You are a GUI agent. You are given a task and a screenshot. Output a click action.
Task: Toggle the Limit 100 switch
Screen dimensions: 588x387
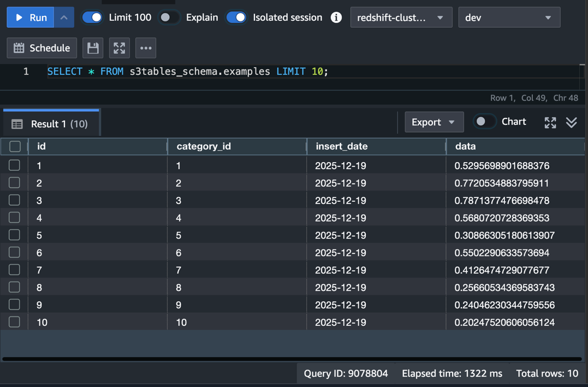coord(92,17)
